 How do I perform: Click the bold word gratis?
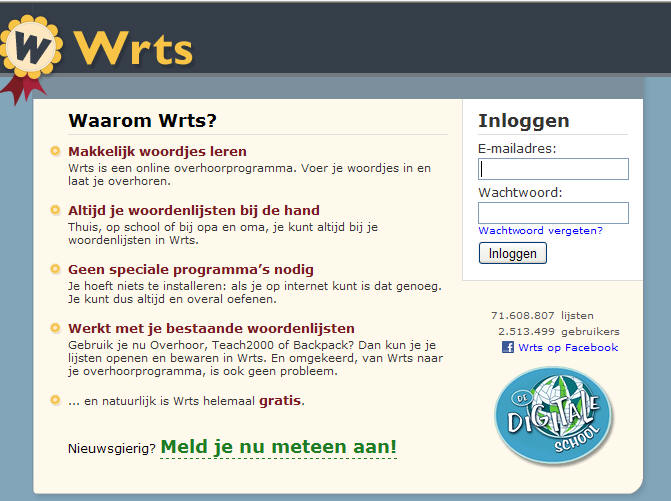[280, 400]
